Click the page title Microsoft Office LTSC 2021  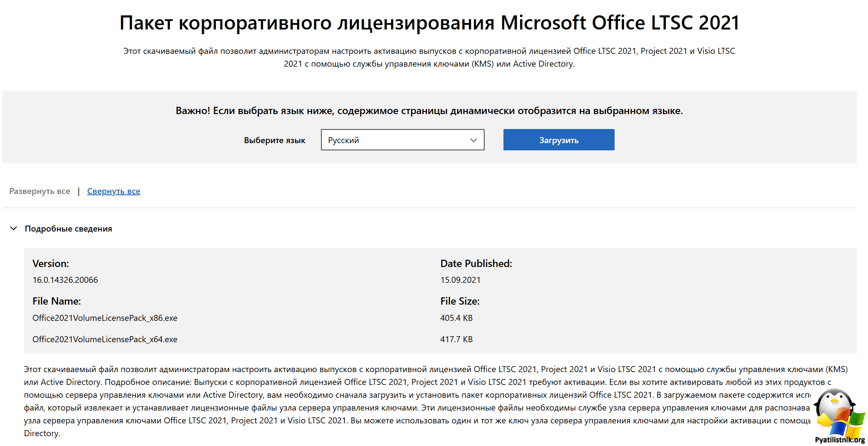pos(620,23)
